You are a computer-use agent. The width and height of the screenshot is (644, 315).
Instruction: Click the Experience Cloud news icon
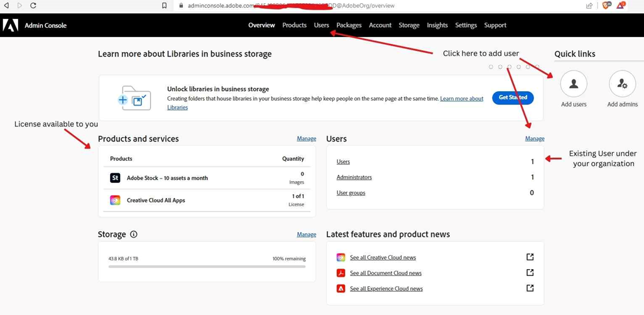pos(341,289)
